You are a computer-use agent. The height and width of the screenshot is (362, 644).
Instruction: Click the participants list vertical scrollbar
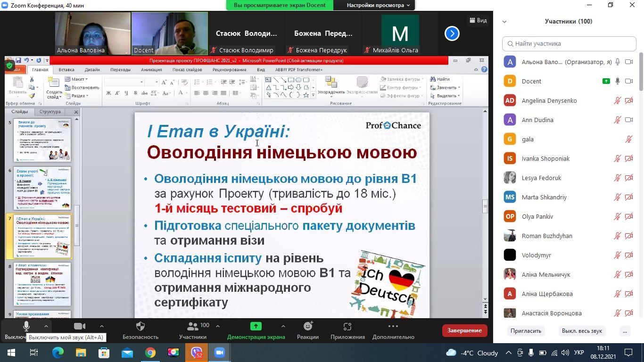click(x=641, y=75)
